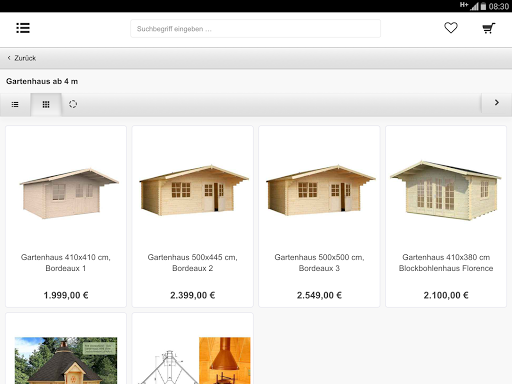Viewport: 512px width, 384px height.
Task: Switch to grid view layout
Action: pyautogui.click(x=46, y=104)
